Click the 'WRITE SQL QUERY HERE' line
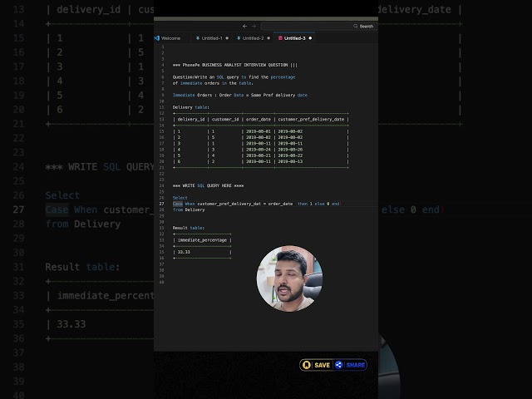Screen dimensions: 532x399 point(208,185)
